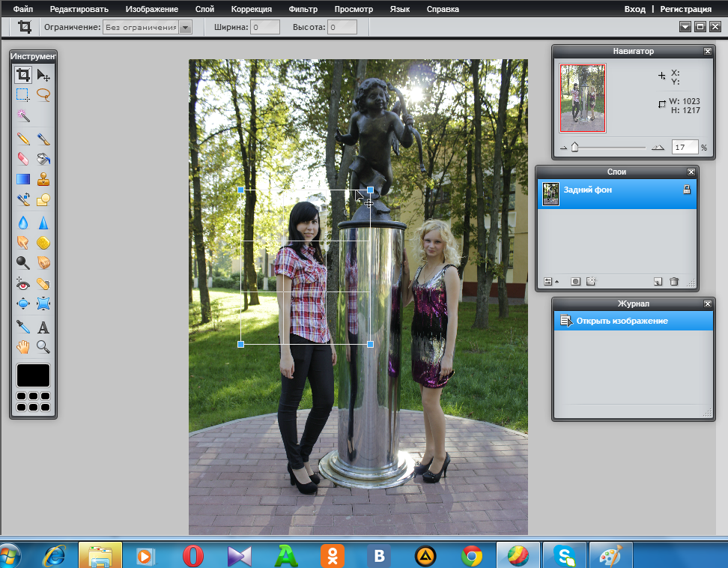Click the Высота height input field
The height and width of the screenshot is (568, 728).
[x=342, y=27]
